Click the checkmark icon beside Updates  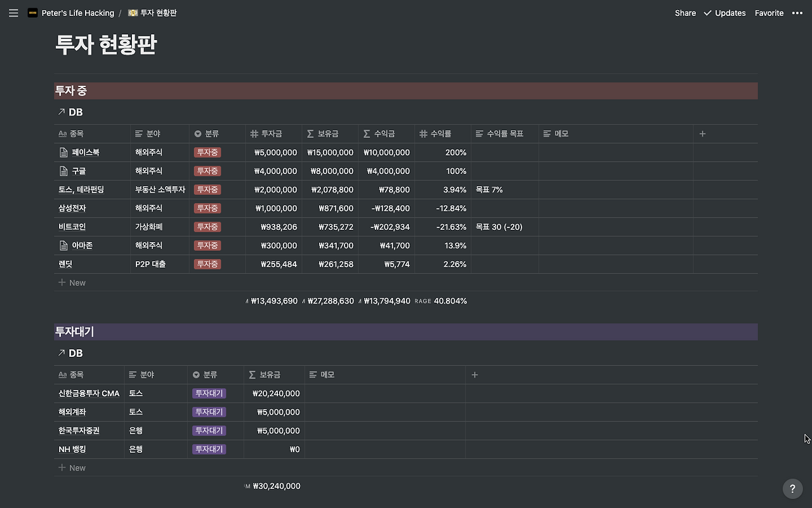pos(707,13)
